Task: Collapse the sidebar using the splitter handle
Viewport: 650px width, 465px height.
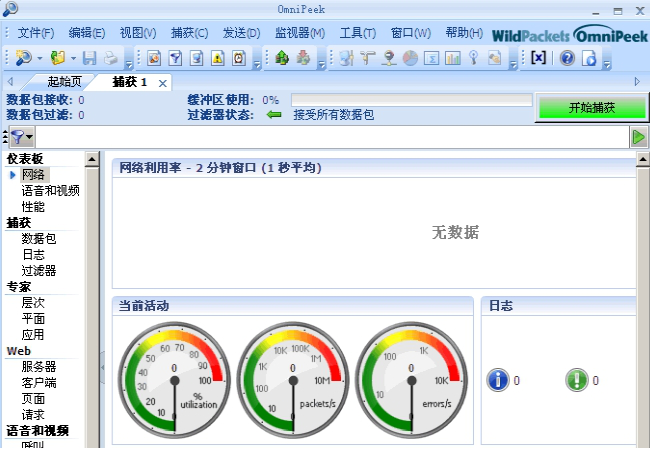Action: (102, 367)
